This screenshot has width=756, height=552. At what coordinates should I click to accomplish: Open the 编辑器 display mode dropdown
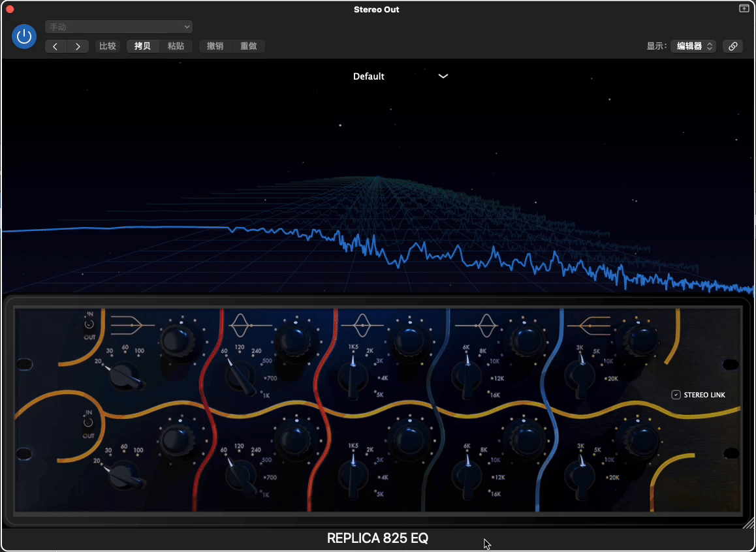click(x=693, y=46)
